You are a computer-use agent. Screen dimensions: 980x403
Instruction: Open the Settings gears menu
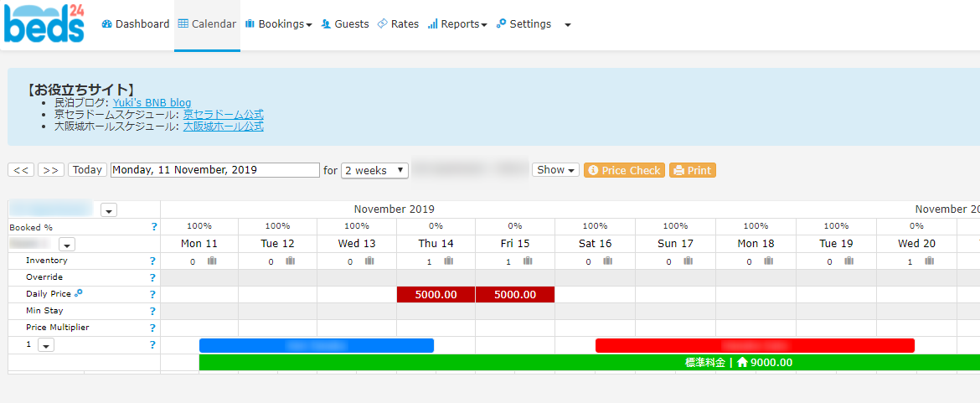pos(524,24)
